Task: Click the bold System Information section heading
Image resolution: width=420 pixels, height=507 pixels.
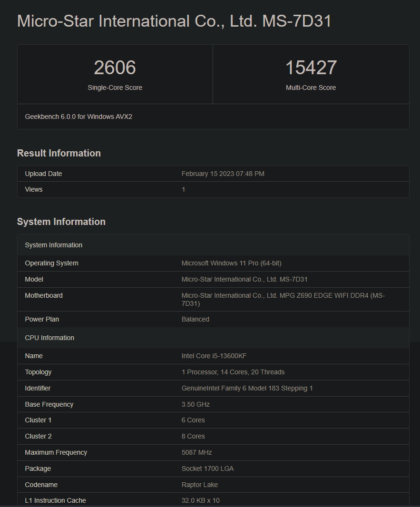Action: (x=61, y=222)
